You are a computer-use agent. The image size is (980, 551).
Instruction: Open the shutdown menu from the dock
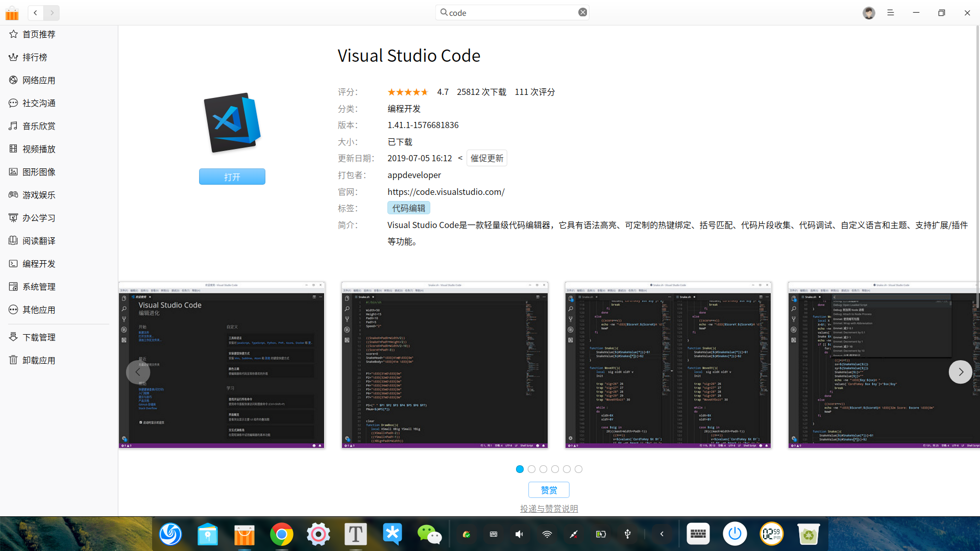(x=734, y=534)
